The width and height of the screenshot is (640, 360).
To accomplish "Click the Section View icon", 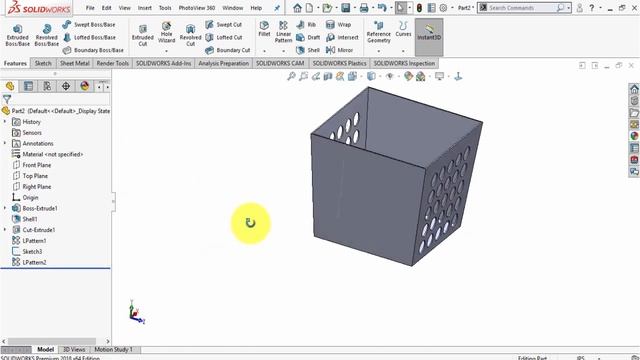I will coord(328,76).
